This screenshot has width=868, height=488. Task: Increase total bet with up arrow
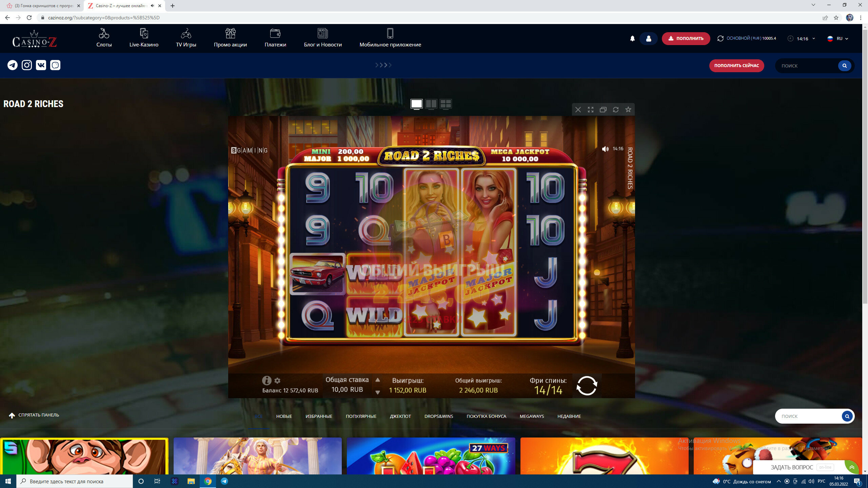[x=377, y=380]
